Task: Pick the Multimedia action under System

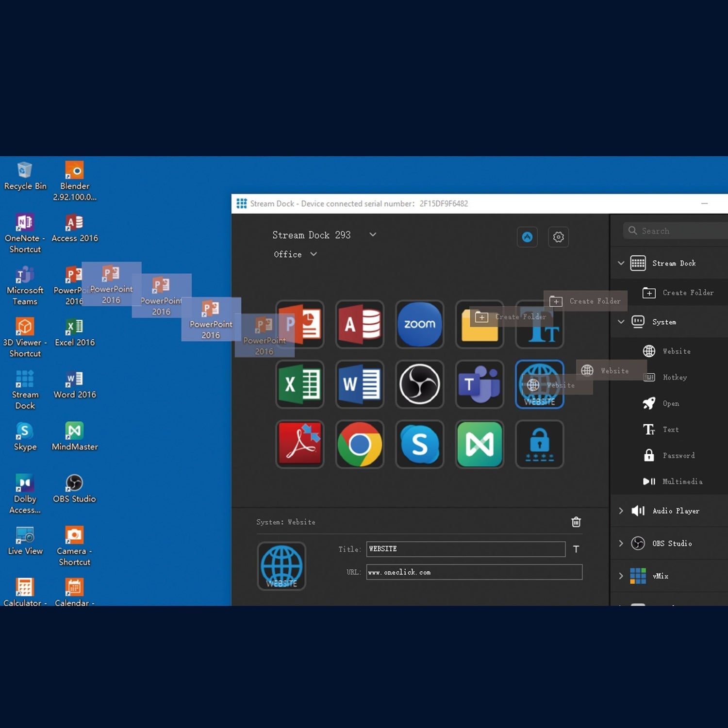Action: click(682, 481)
